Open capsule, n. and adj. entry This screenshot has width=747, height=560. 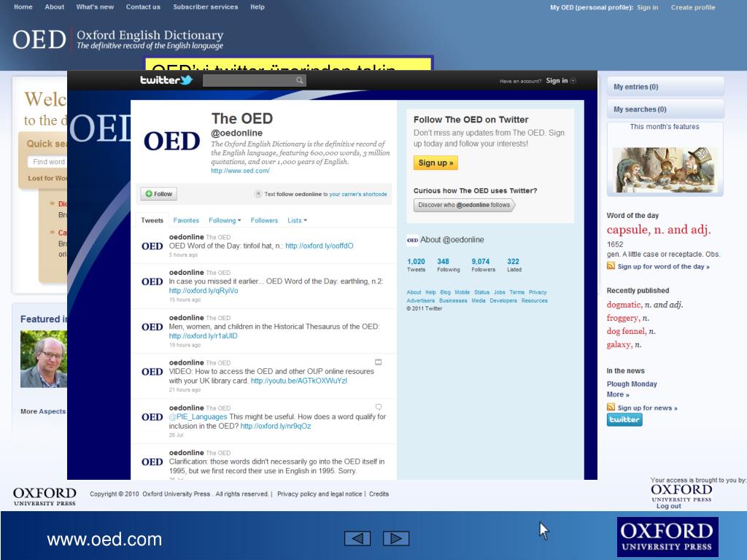click(659, 230)
